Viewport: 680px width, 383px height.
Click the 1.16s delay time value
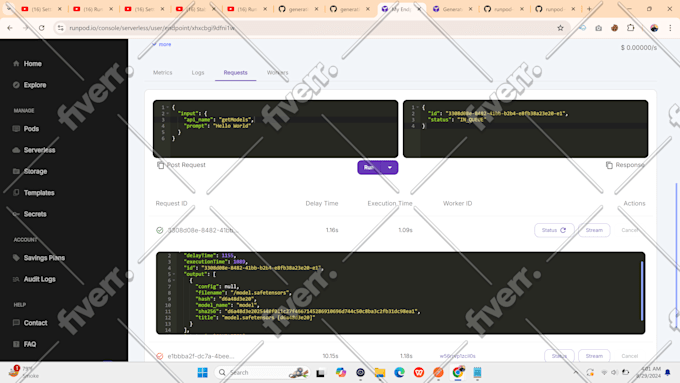tap(332, 230)
